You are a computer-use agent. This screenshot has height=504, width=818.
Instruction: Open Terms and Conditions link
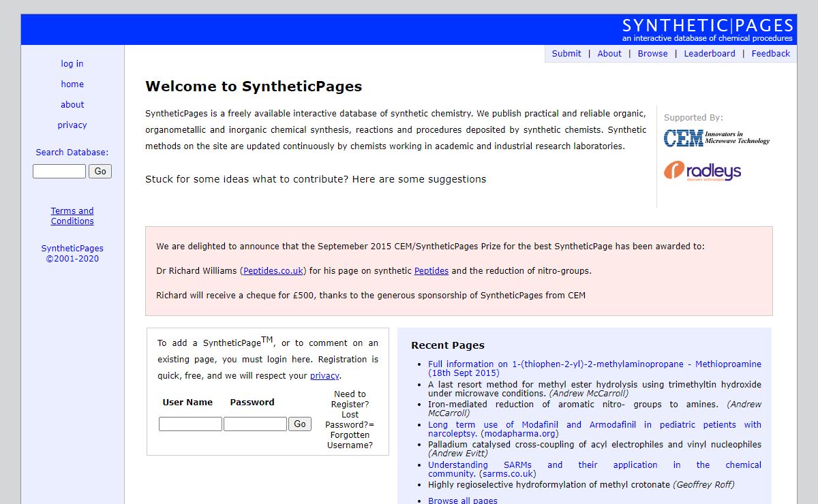(x=72, y=216)
